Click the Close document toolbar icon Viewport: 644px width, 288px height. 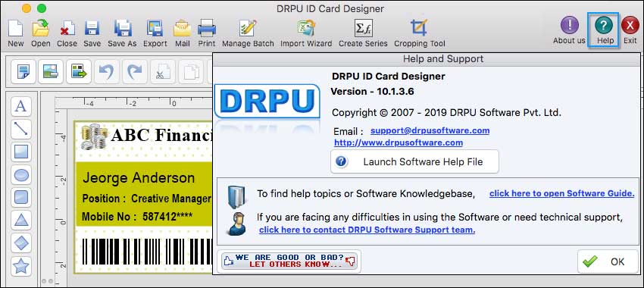67,28
